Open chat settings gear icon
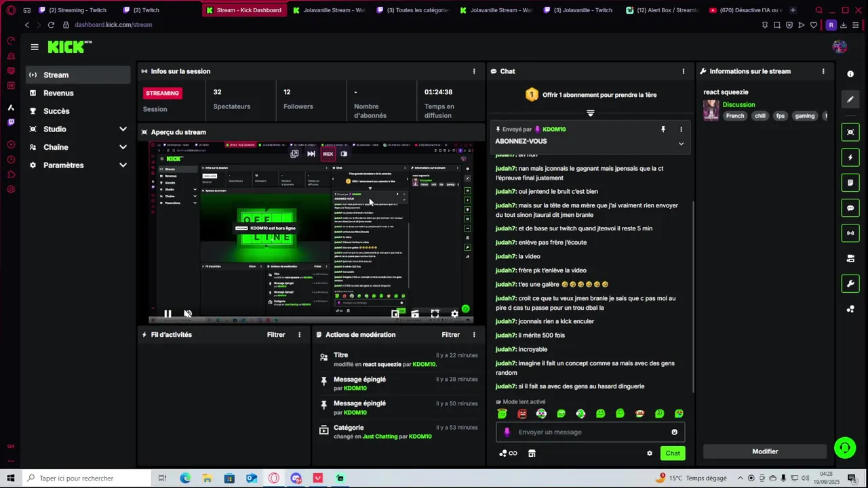 point(650,453)
